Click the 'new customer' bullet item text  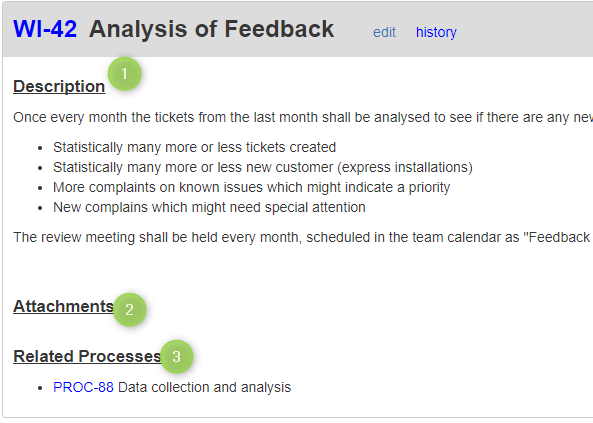pyautogui.click(x=263, y=167)
